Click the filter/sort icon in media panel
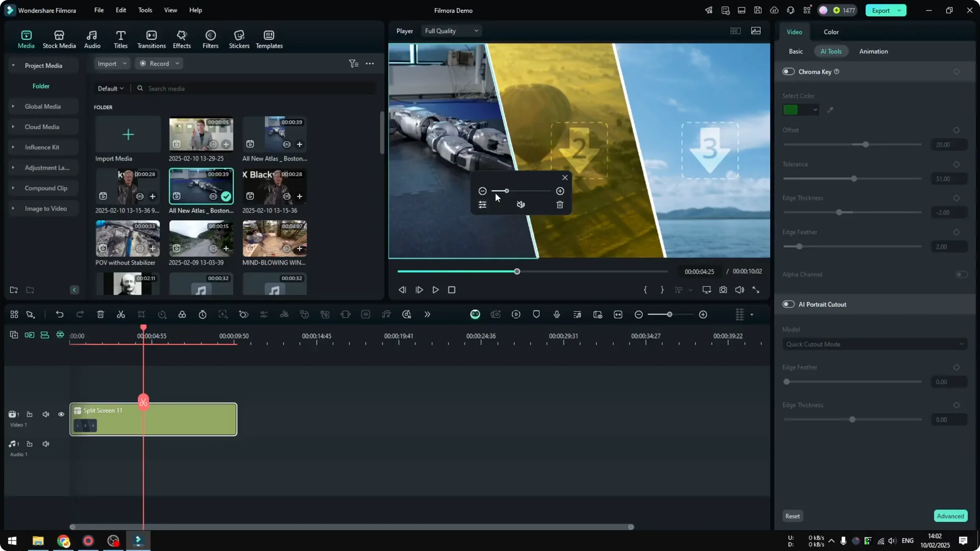The width and height of the screenshot is (980, 551). pyautogui.click(x=354, y=64)
